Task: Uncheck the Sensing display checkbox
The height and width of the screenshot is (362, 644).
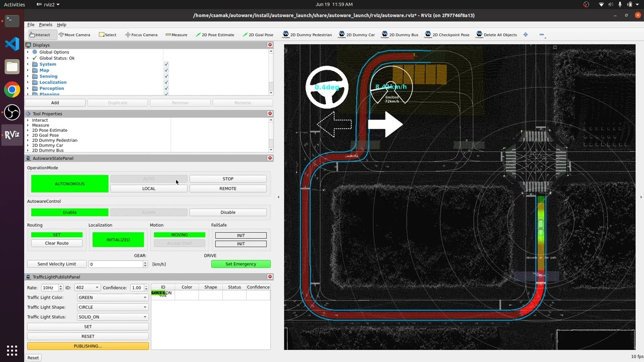Action: [166, 76]
